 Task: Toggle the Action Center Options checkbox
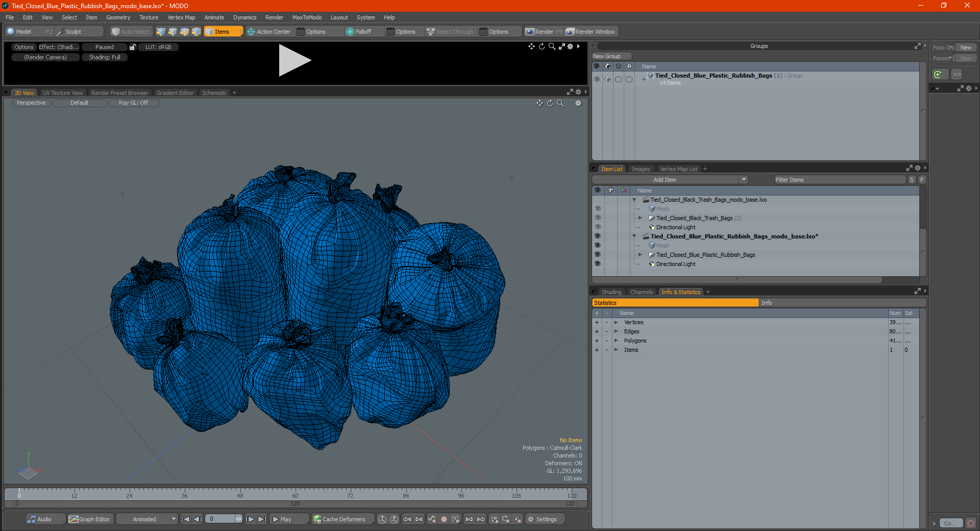301,32
